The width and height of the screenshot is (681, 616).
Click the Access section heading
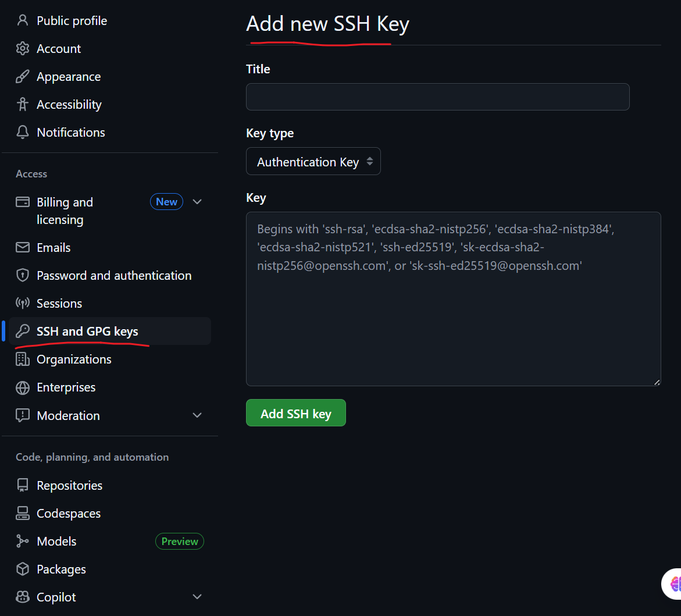tap(31, 174)
